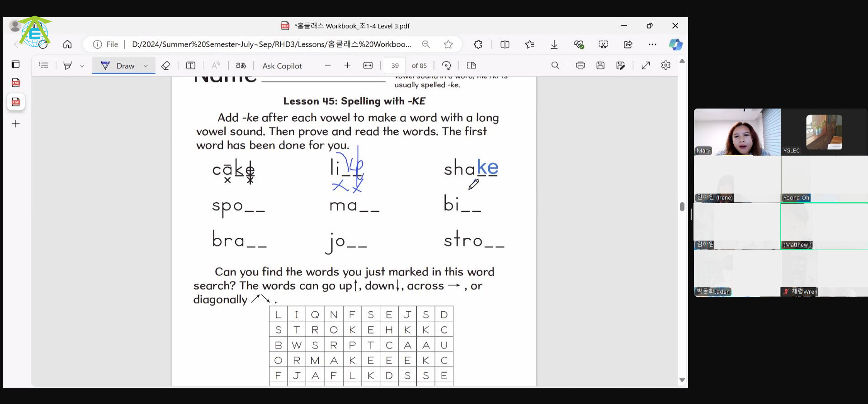Screen dimensions: 868x404
Task: Rotate the PDF page
Action: 446,66
